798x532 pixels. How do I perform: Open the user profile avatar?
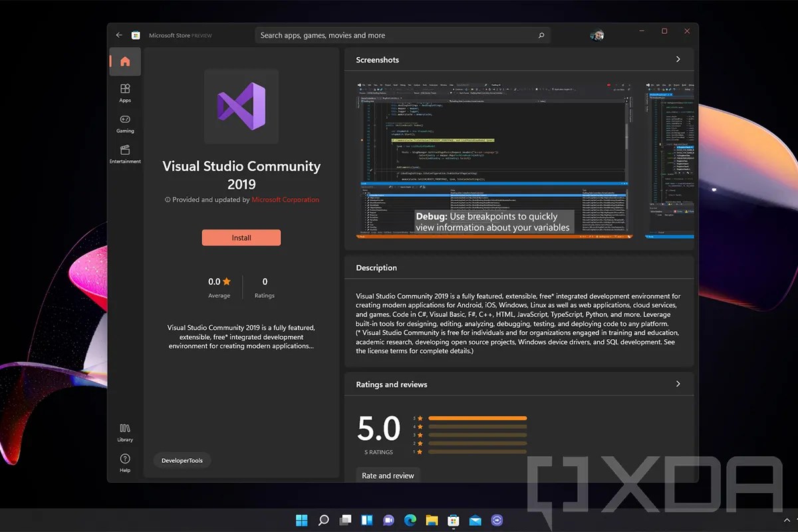[x=597, y=35]
